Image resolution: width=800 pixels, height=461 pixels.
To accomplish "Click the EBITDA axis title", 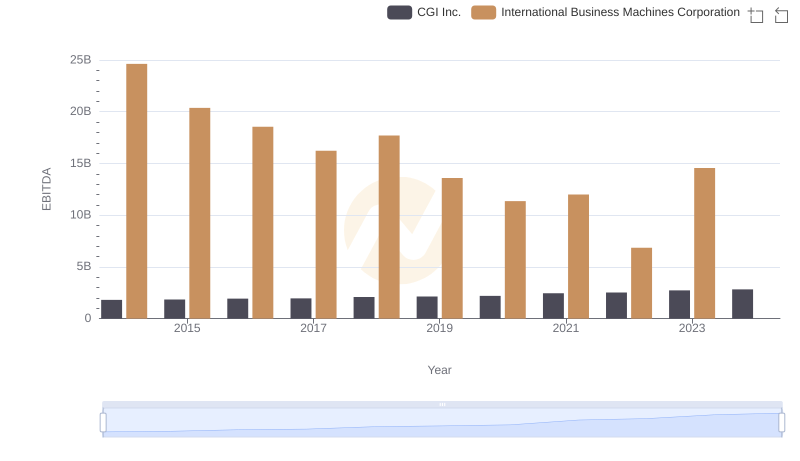I will [46, 189].
